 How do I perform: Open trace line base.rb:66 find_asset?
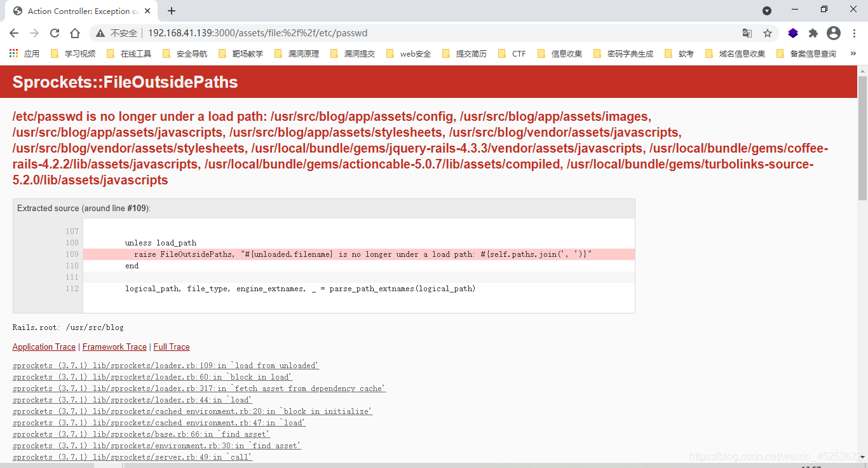tap(141, 434)
